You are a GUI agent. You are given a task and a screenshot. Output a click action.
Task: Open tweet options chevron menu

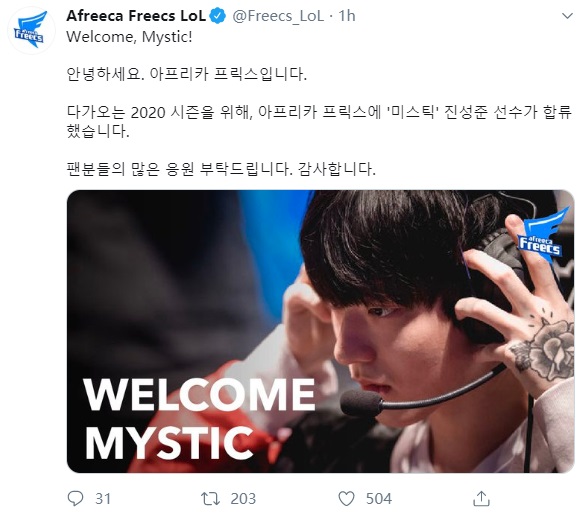click(x=567, y=16)
